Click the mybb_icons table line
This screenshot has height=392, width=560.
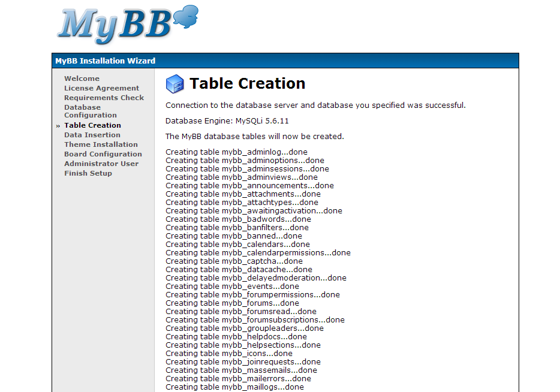click(229, 354)
